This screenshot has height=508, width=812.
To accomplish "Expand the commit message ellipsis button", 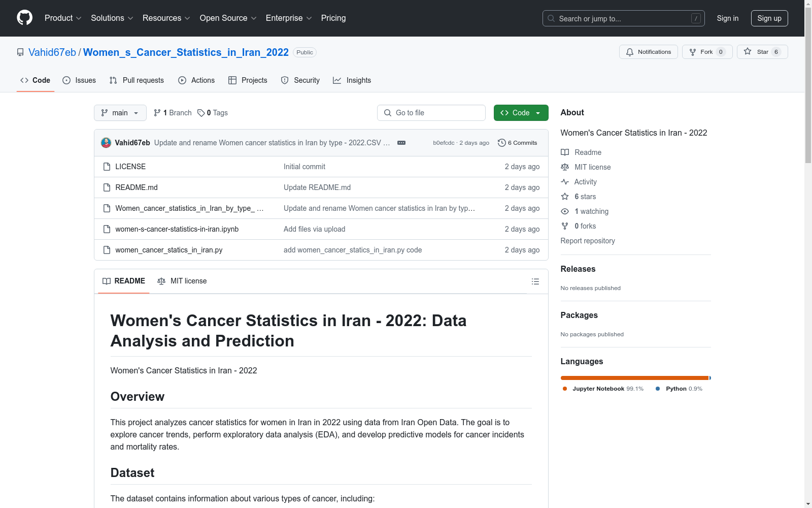I will pyautogui.click(x=401, y=143).
